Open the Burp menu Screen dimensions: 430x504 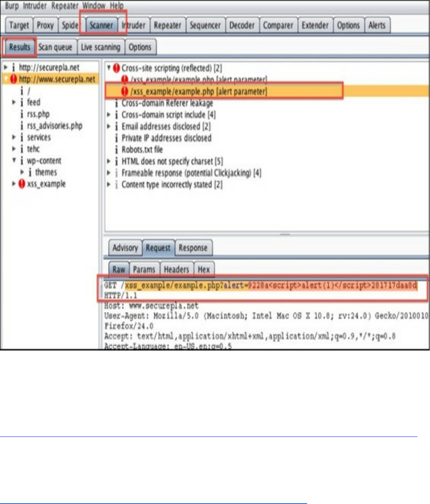(x=11, y=6)
